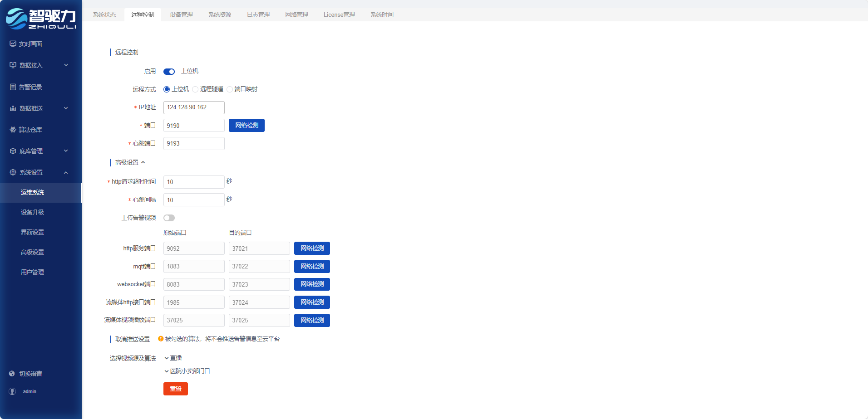The image size is (868, 419).
Task: Click the 实时画面 monitor icon in sidebar
Action: [x=13, y=44]
